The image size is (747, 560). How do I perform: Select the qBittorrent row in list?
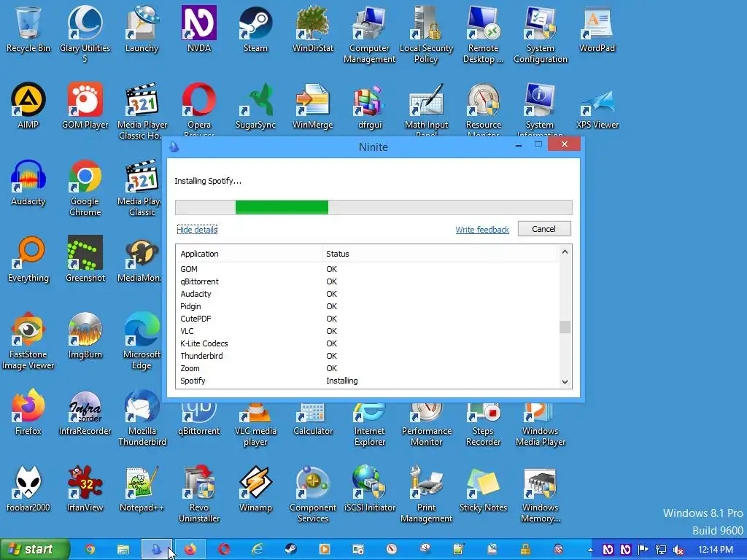tap(367, 281)
